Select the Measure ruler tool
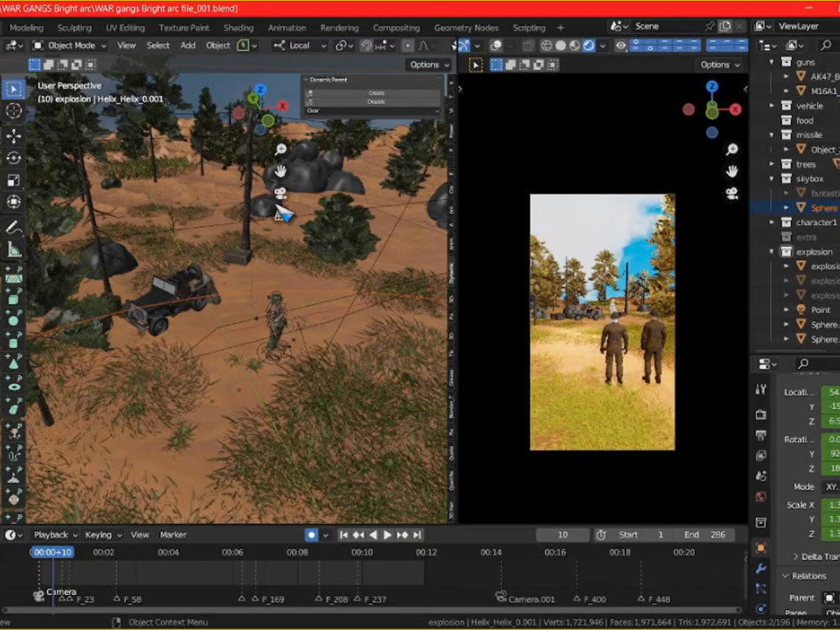The image size is (840, 630). click(13, 249)
